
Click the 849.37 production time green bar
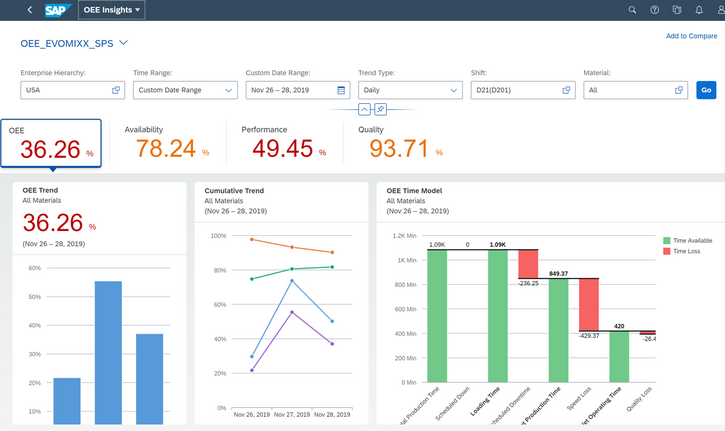[x=559, y=330]
